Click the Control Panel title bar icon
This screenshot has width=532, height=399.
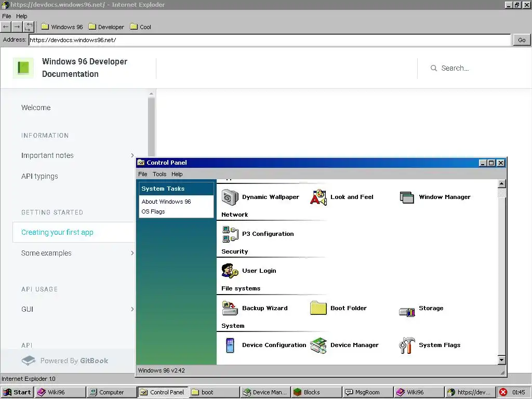coord(141,163)
